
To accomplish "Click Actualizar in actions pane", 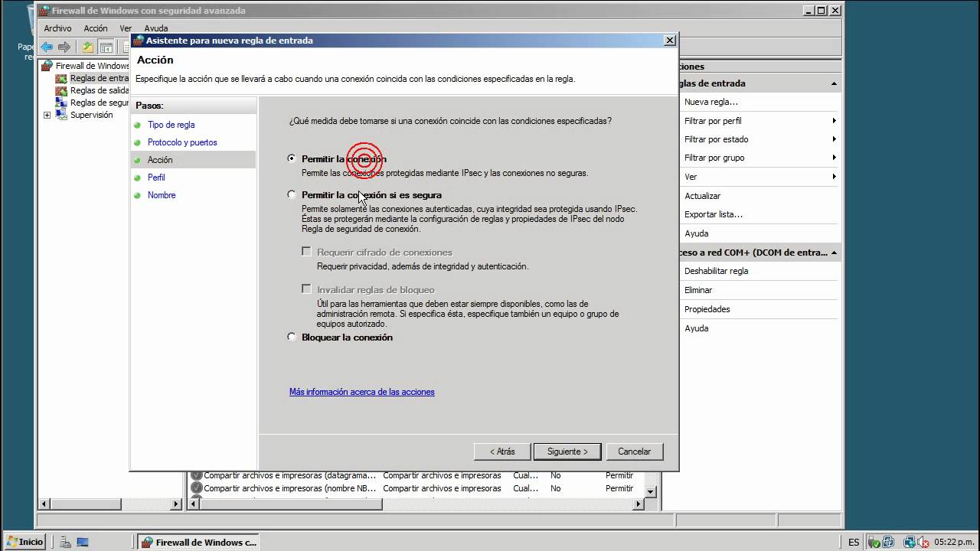I will pos(702,196).
